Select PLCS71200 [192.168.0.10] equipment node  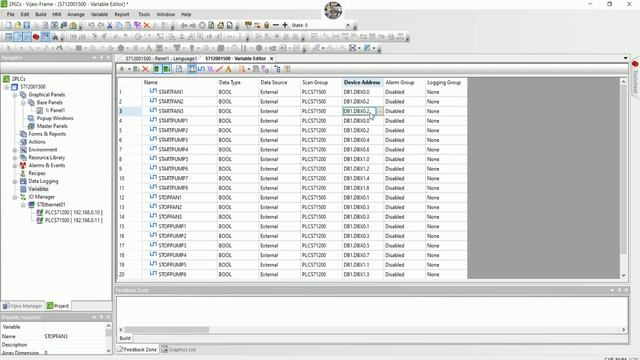click(x=73, y=213)
